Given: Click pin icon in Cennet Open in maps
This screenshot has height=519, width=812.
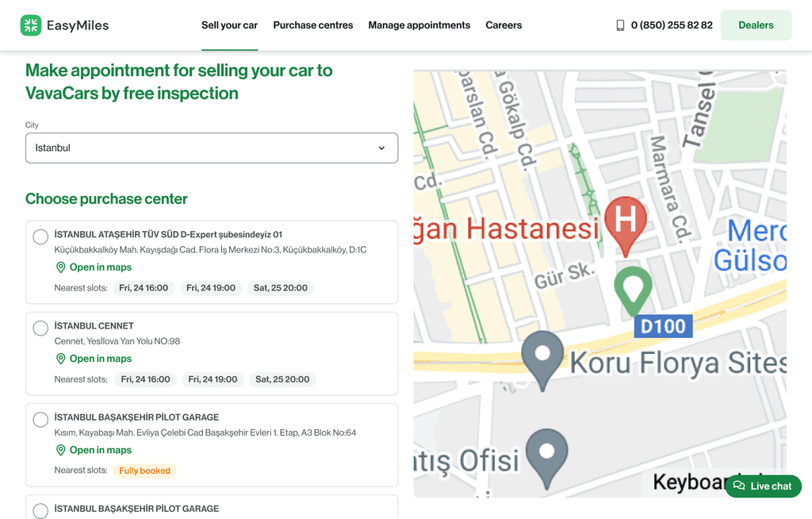Looking at the screenshot, I should pyautogui.click(x=60, y=359).
